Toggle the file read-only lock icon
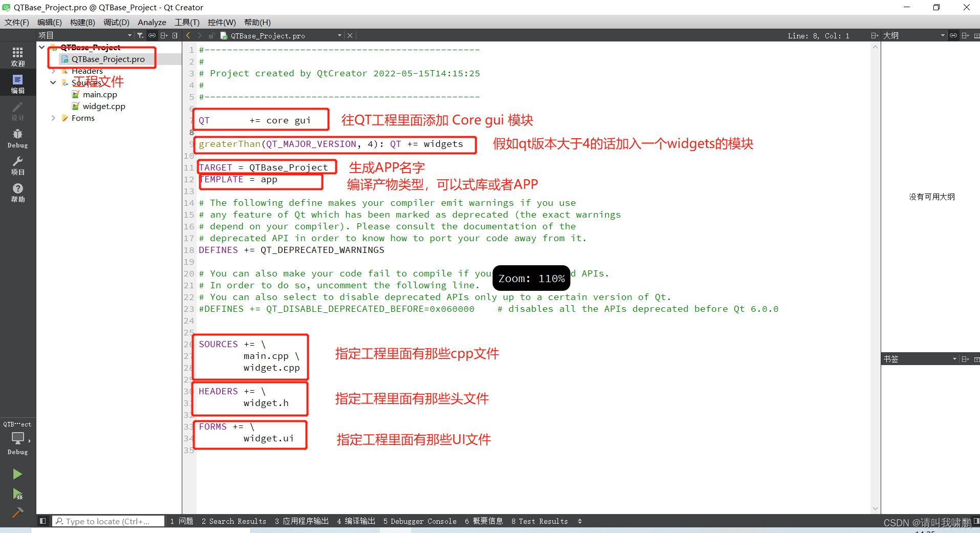Screen dimensions: 980x533 (x=211, y=35)
